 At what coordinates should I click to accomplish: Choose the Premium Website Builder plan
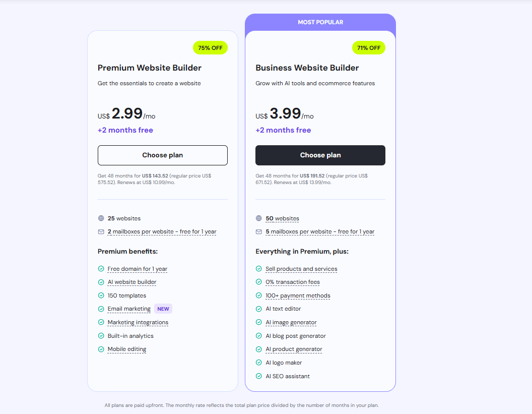[162, 155]
